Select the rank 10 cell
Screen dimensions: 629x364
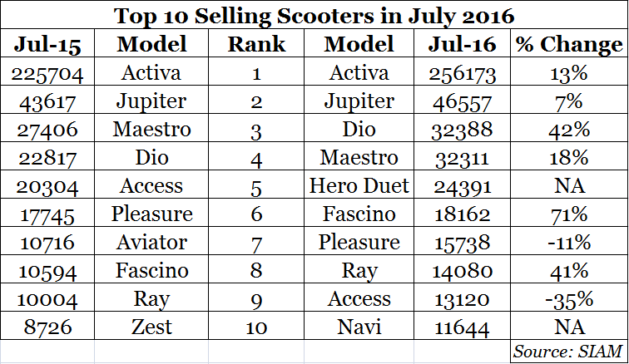pos(256,327)
